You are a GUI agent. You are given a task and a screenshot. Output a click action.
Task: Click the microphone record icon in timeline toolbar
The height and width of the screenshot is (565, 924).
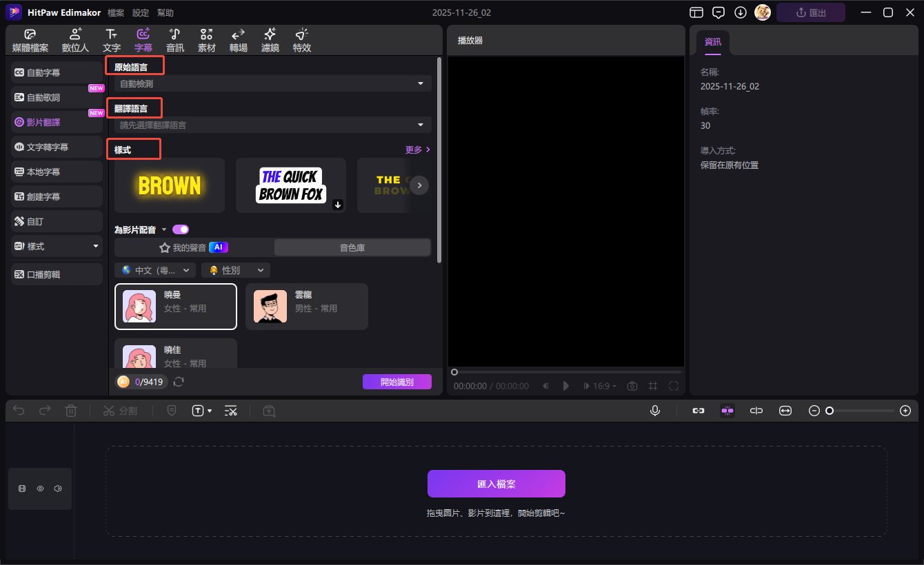tap(654, 411)
